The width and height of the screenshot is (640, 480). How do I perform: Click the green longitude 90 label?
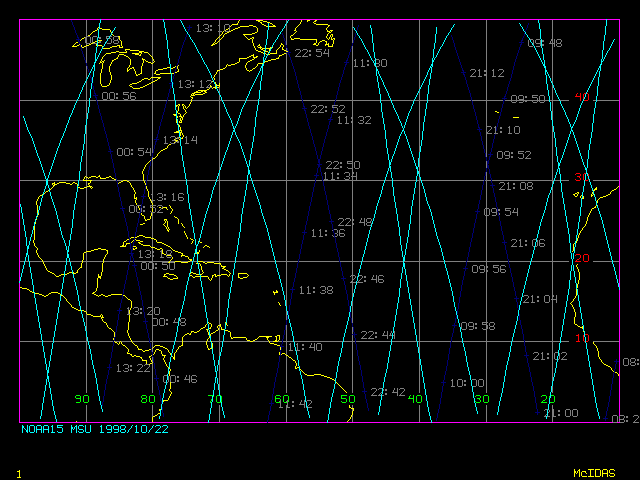click(82, 399)
